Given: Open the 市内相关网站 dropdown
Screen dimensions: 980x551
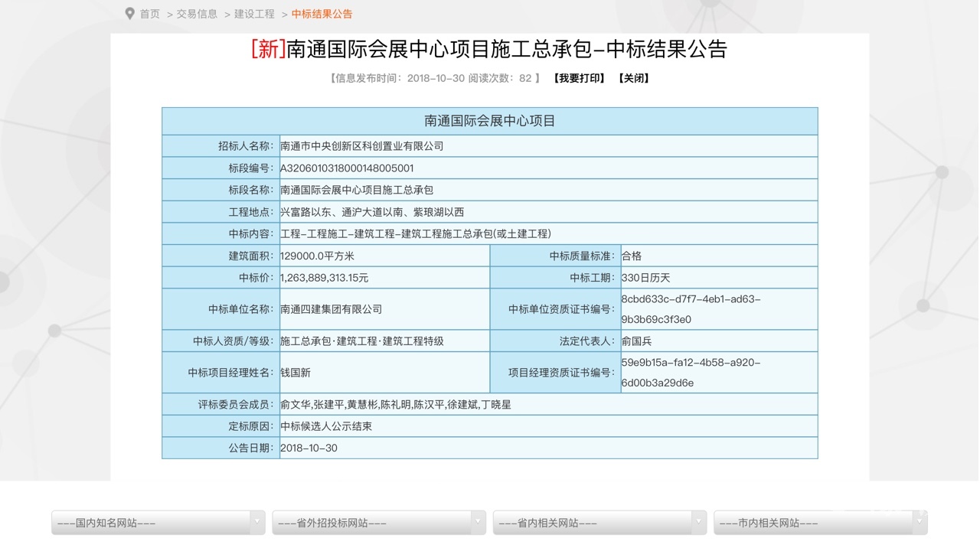Looking at the screenshot, I should coord(819,523).
